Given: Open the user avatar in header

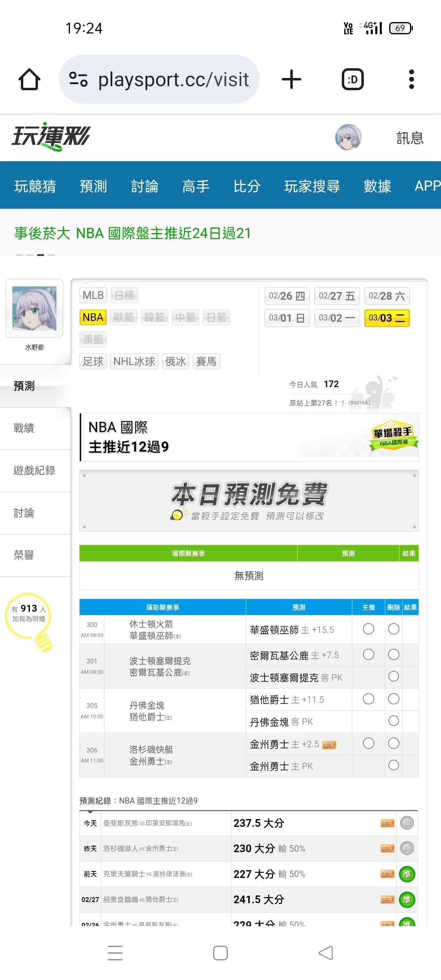Looking at the screenshot, I should [348, 138].
